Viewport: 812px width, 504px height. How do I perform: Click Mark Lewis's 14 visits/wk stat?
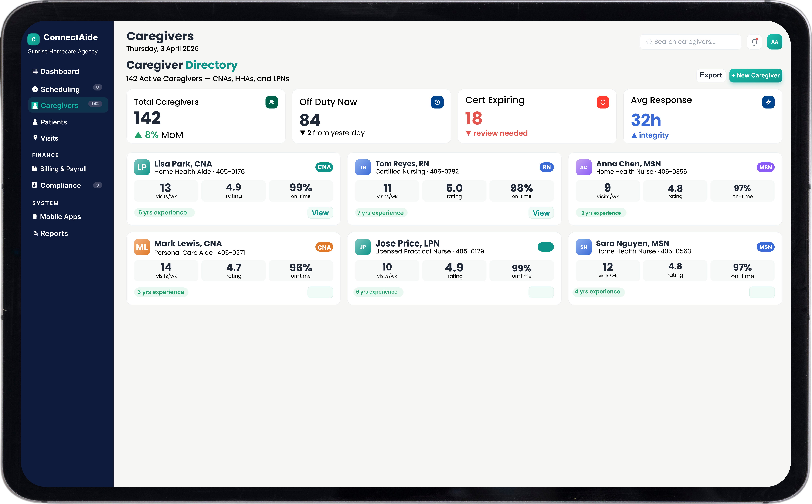(x=166, y=271)
